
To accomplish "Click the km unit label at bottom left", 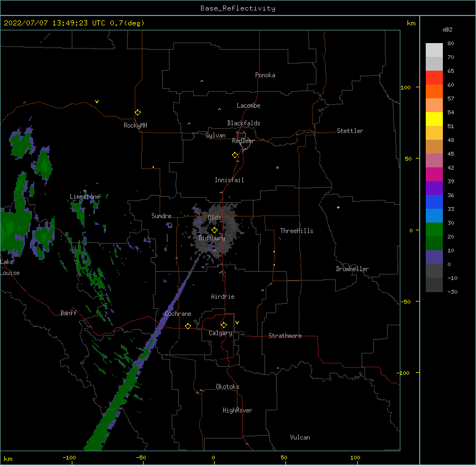I will click(8, 459).
